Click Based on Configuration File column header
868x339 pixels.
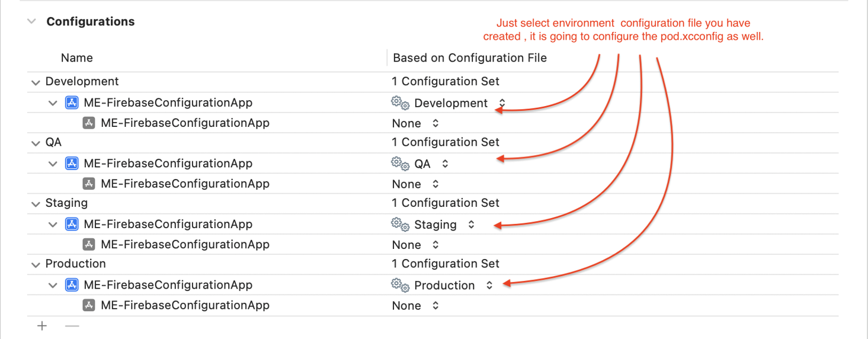pyautogui.click(x=470, y=58)
